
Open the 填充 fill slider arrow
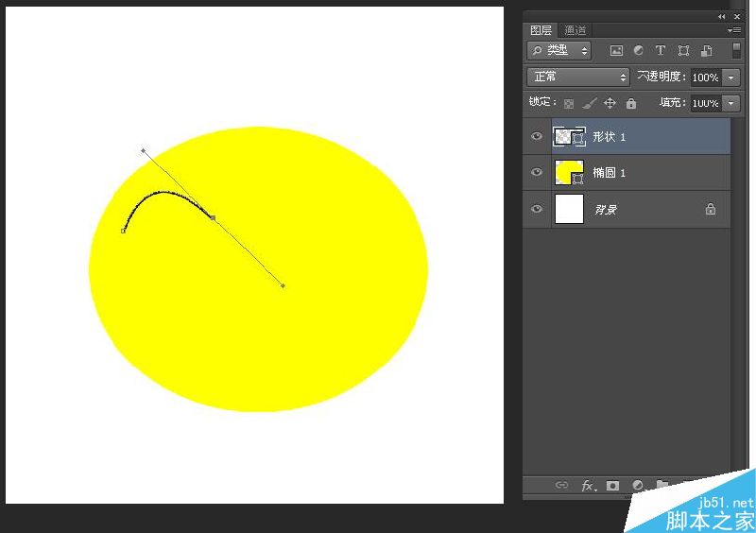coord(731,103)
